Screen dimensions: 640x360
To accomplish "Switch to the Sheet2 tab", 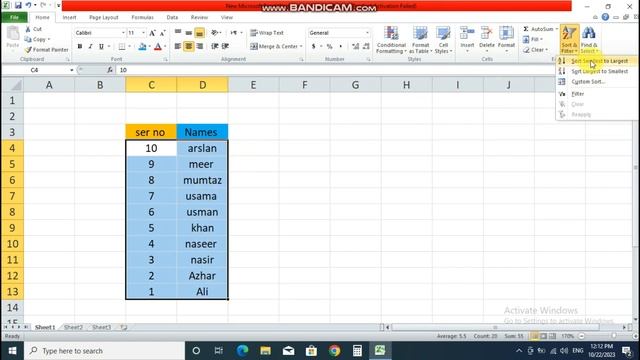I will coord(73,327).
